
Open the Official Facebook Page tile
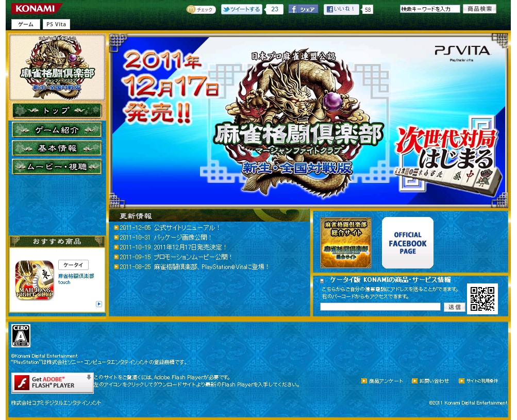(408, 243)
